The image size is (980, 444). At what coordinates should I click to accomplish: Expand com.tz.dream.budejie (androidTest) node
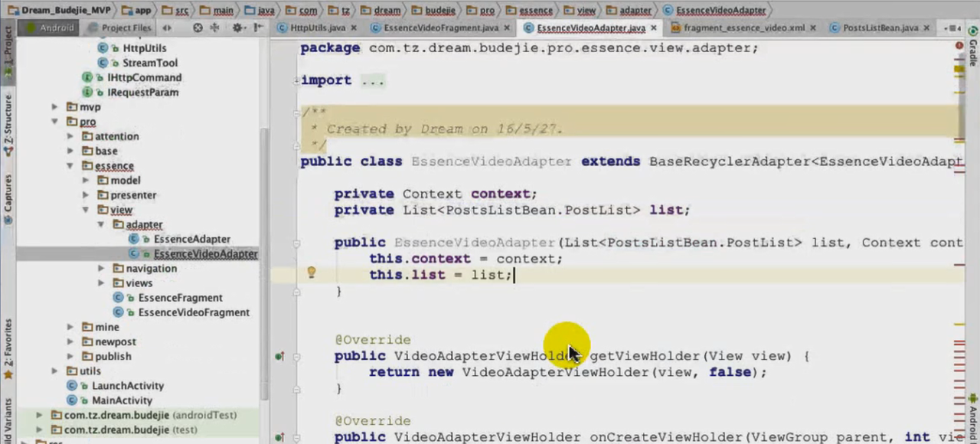coord(39,415)
